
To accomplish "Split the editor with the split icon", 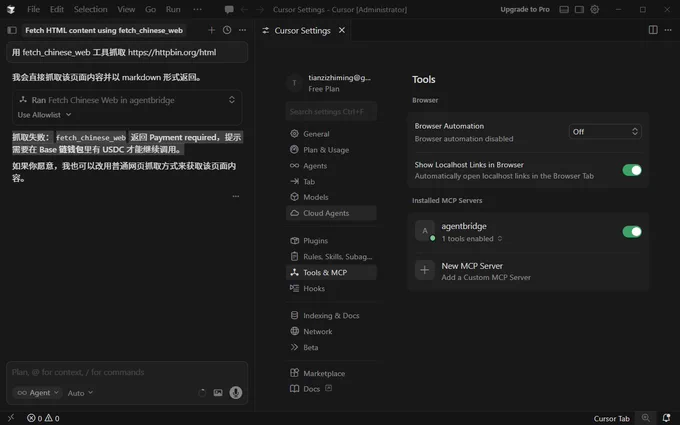I will [x=653, y=30].
